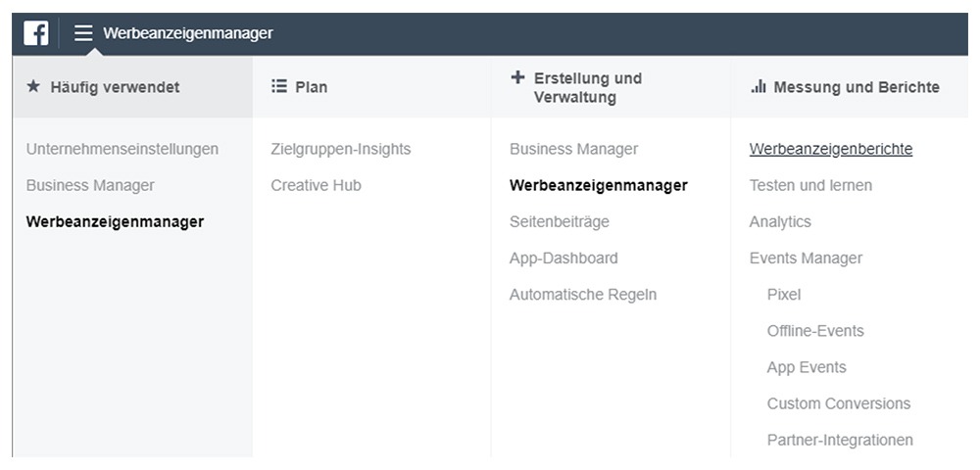
Task: Click the plus icon beside Erstellung und Verwaltung
Action: click(x=517, y=77)
